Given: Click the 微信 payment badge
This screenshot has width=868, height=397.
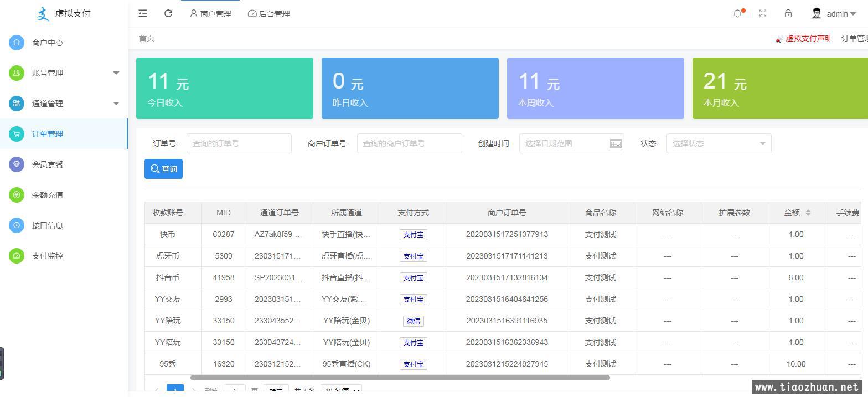Looking at the screenshot, I should coord(414,321).
